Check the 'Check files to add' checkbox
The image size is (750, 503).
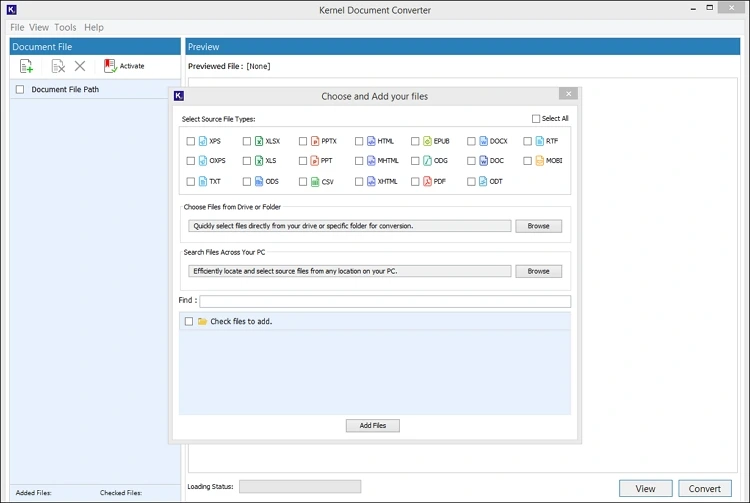188,322
